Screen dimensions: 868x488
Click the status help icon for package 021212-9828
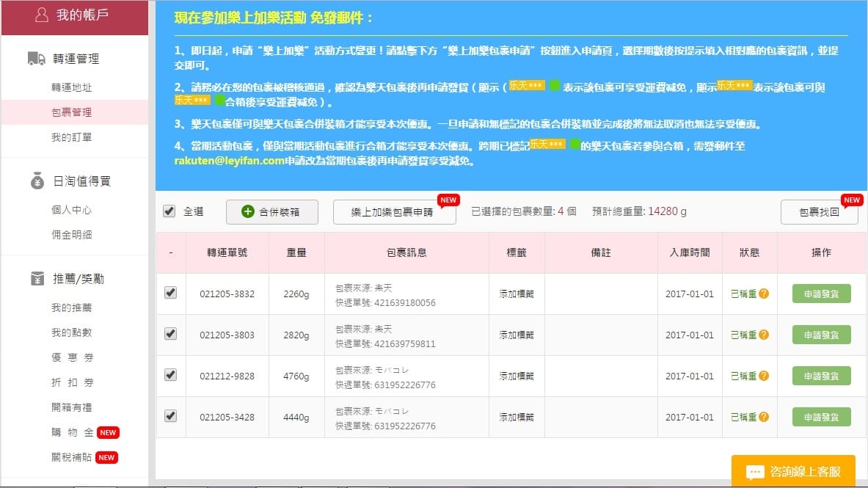(764, 376)
